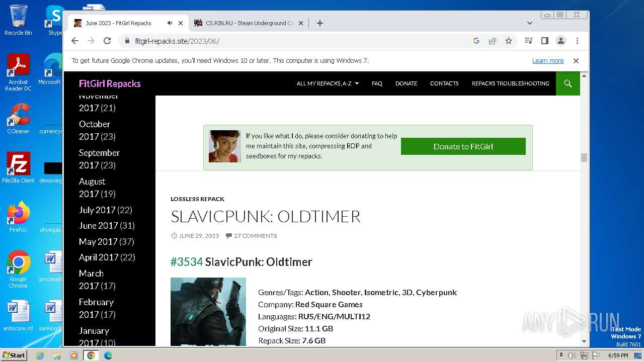
Task: Expand All My Repacks, A-Z menu
Action: click(328, 83)
